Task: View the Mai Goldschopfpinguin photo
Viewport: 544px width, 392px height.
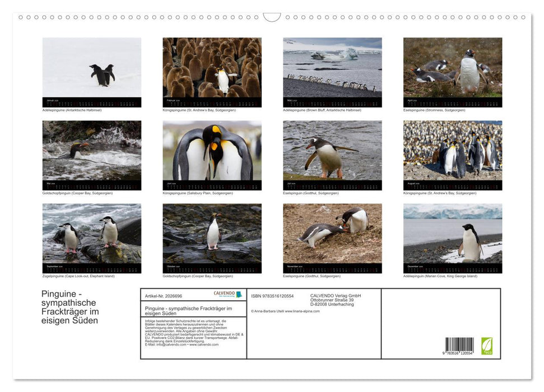Action: (x=92, y=155)
